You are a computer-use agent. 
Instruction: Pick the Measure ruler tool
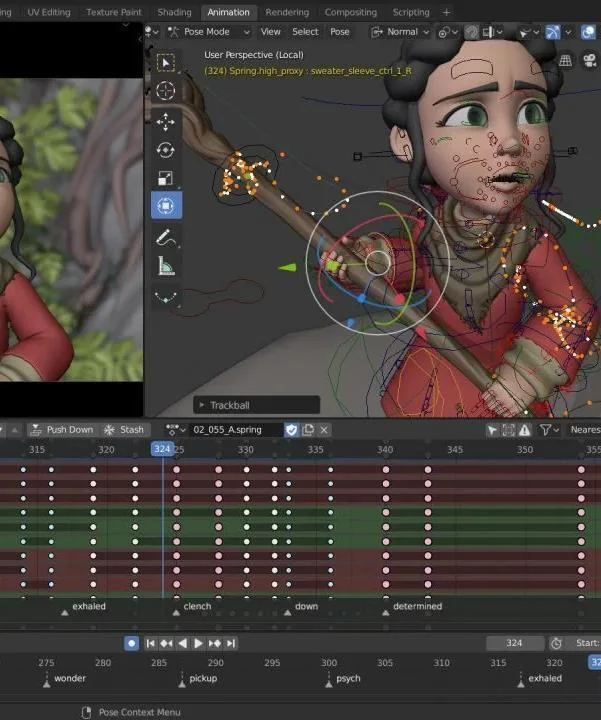point(166,266)
